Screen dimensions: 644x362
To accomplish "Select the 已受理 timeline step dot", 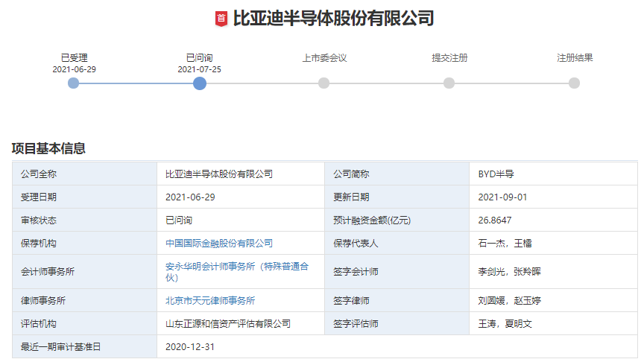I will (74, 83).
